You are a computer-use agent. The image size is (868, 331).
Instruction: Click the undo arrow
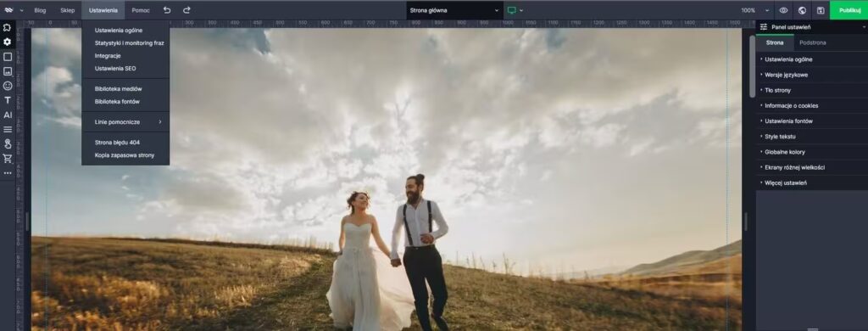(167, 10)
